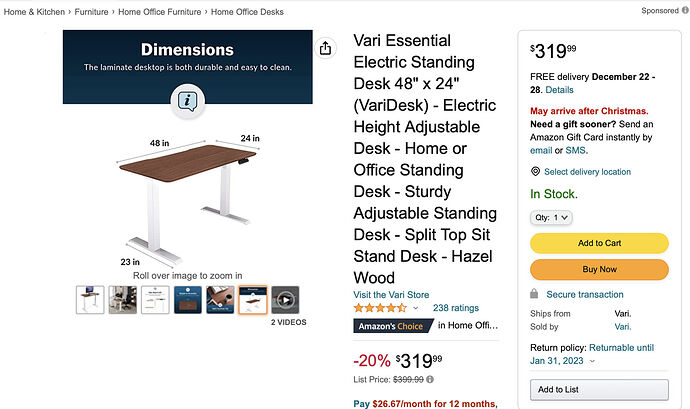
Task: Open the 238 ratings link
Action: pos(456,309)
